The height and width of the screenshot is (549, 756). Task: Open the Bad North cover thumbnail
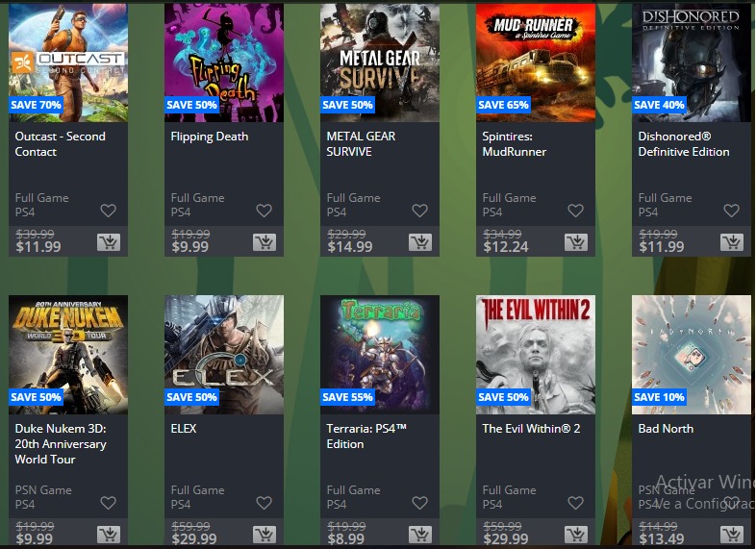coord(691,355)
